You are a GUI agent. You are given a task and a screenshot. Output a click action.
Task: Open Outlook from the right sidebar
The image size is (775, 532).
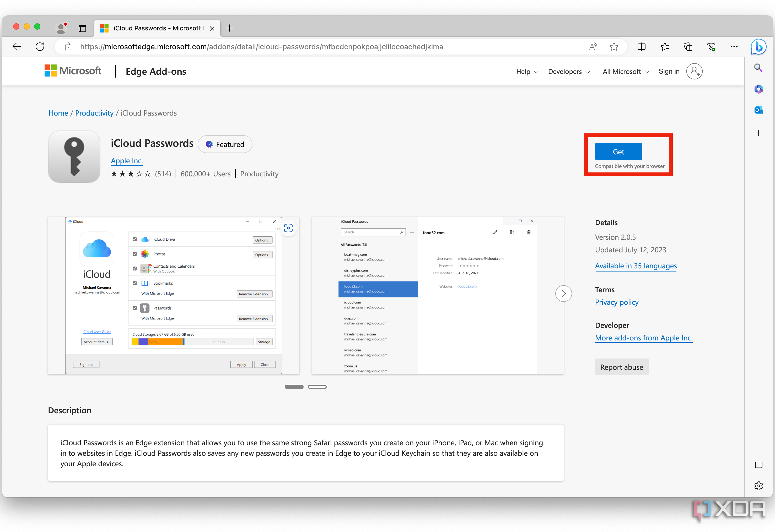pos(758,110)
